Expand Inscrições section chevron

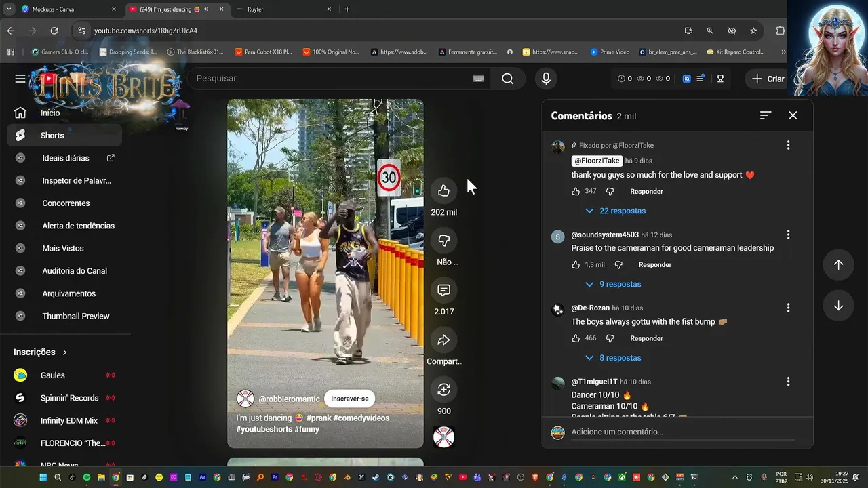tap(65, 352)
